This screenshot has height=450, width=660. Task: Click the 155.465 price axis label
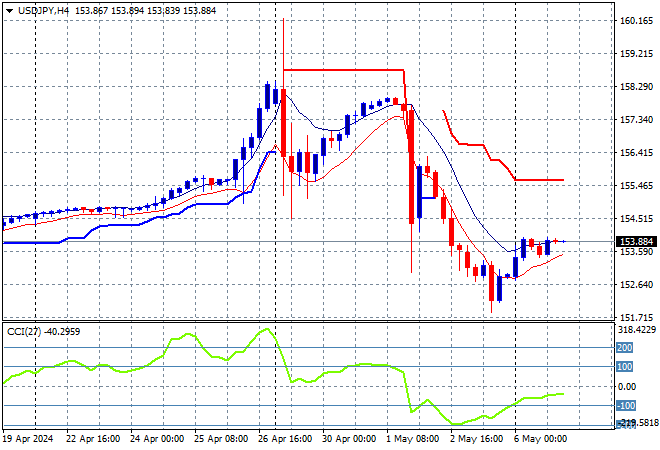637,186
